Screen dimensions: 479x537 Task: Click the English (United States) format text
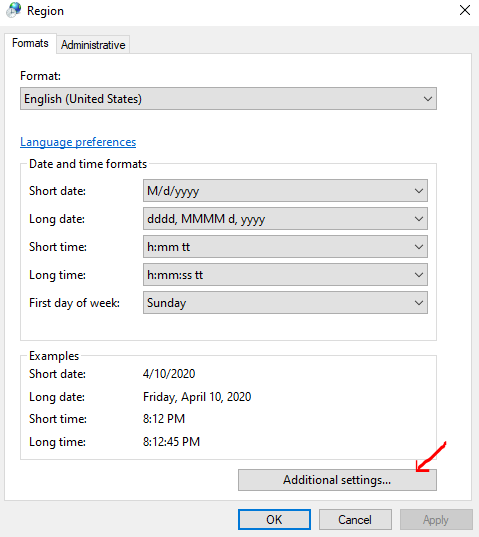pyautogui.click(x=83, y=99)
